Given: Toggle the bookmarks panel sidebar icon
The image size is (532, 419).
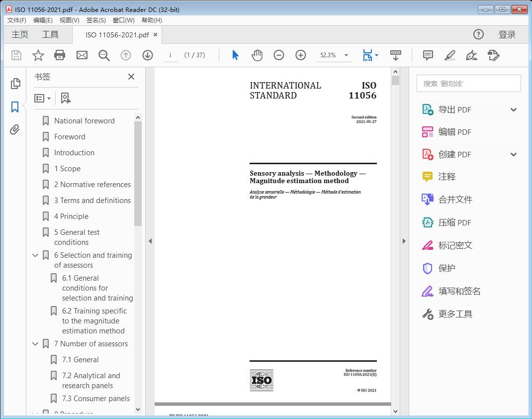Looking at the screenshot, I should pos(15,107).
